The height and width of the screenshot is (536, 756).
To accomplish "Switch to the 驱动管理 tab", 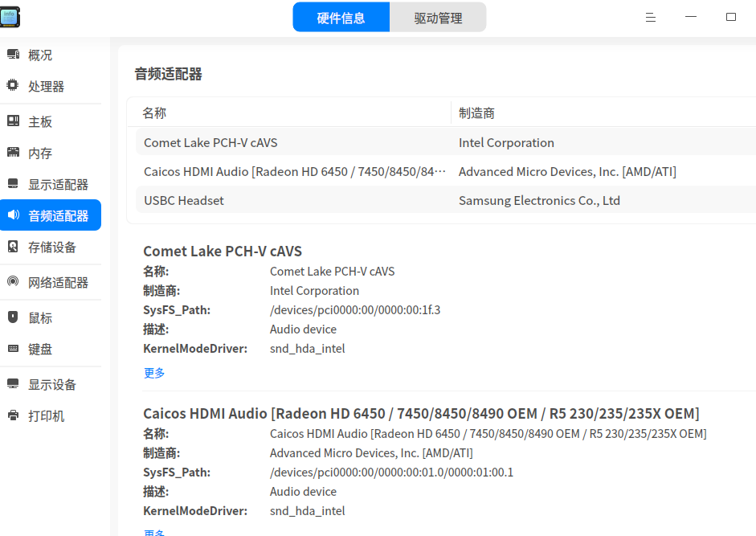I will (x=438, y=18).
